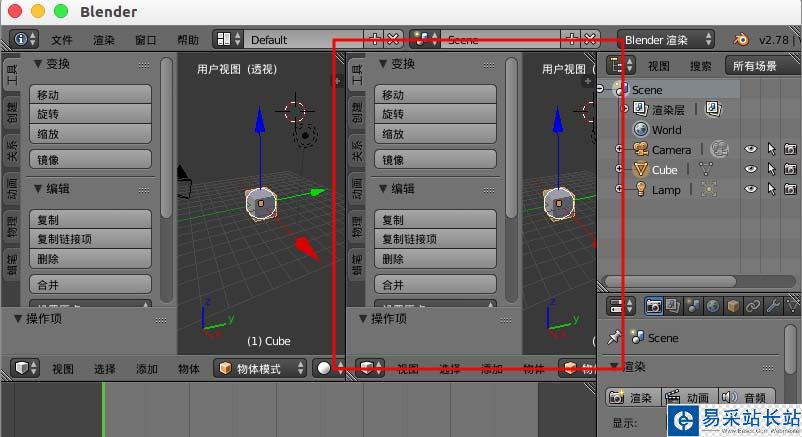The height and width of the screenshot is (437, 802).
Task: Select the 创建 tab in left tool shelf
Action: (x=12, y=113)
